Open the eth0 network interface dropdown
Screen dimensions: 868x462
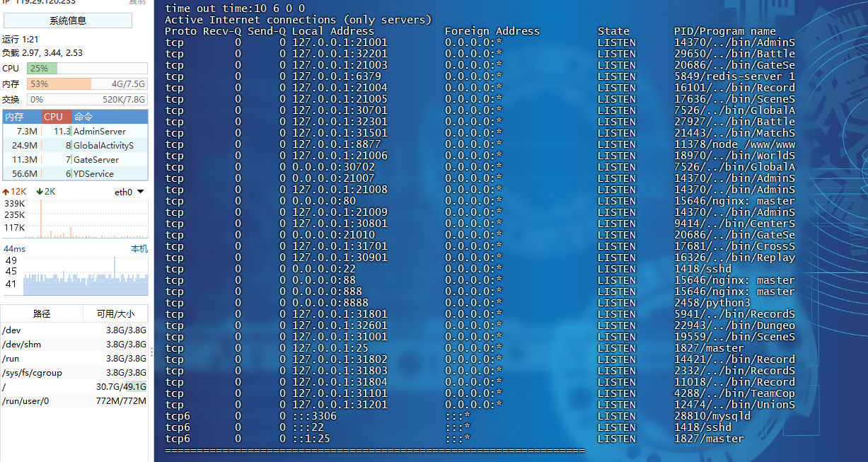tap(129, 192)
